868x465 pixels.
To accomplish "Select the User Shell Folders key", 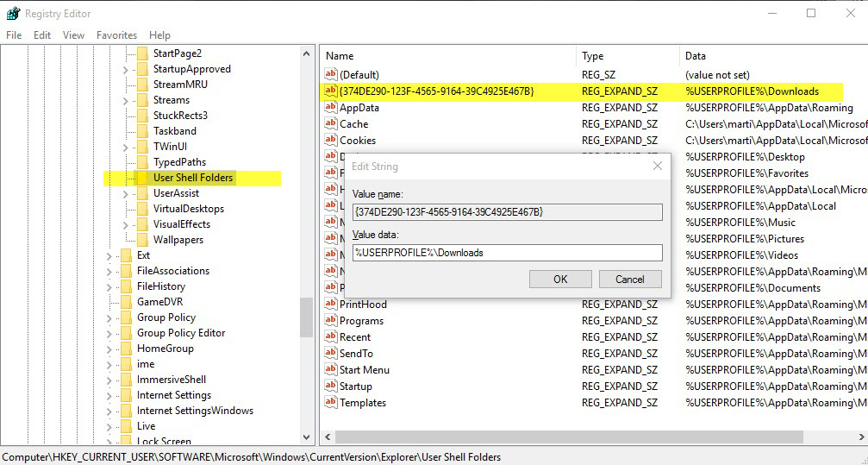I will 193,178.
